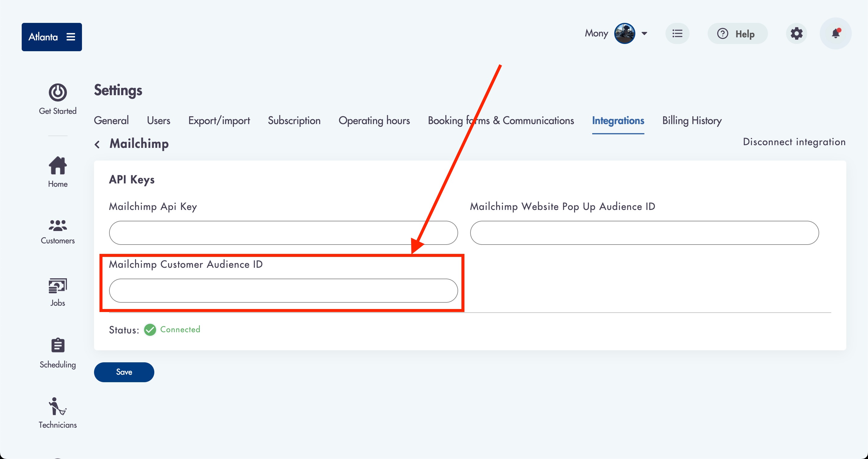Select the Integrations tab
Viewport: 868px width, 459px height.
pyautogui.click(x=618, y=120)
